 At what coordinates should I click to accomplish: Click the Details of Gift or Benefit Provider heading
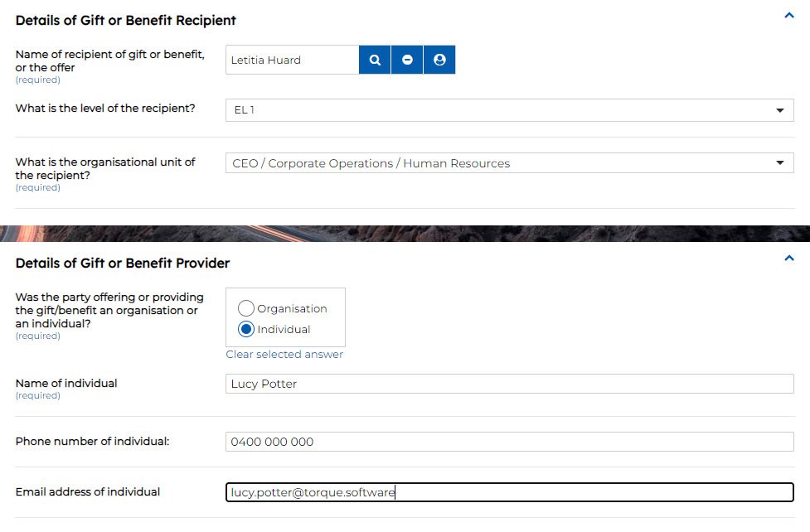pyautogui.click(x=123, y=263)
